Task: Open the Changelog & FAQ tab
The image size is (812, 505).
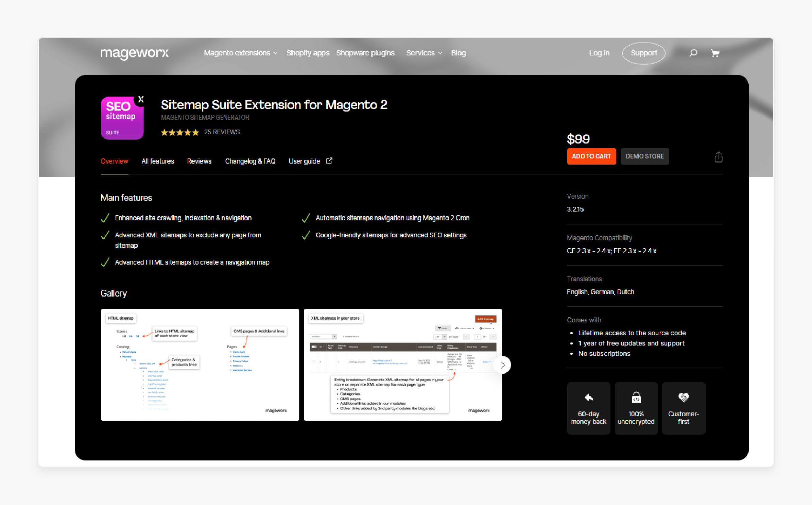Action: [x=250, y=161]
